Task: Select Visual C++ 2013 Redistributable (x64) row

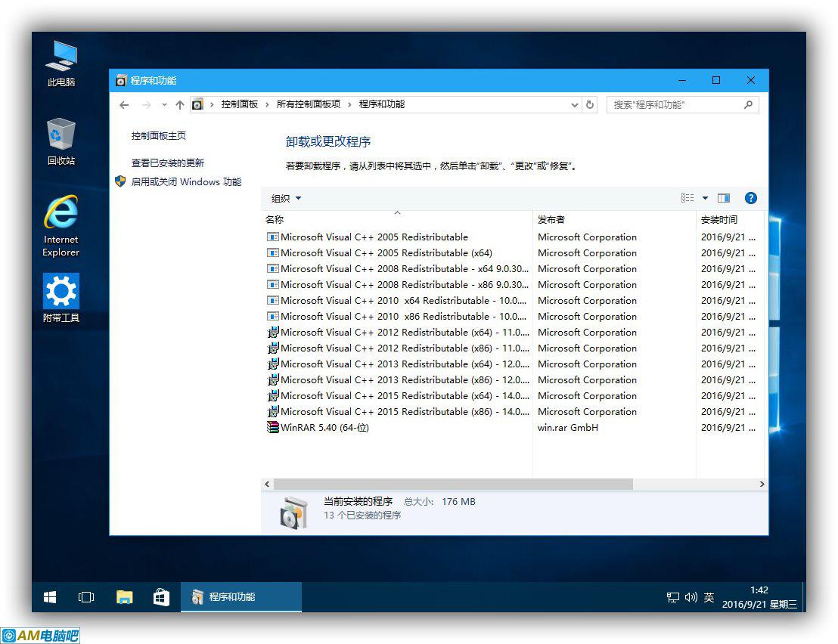Action: (x=511, y=364)
